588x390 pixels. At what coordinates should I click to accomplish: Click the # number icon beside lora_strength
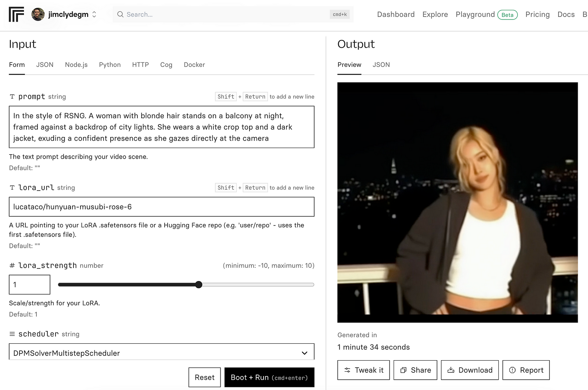(12, 265)
